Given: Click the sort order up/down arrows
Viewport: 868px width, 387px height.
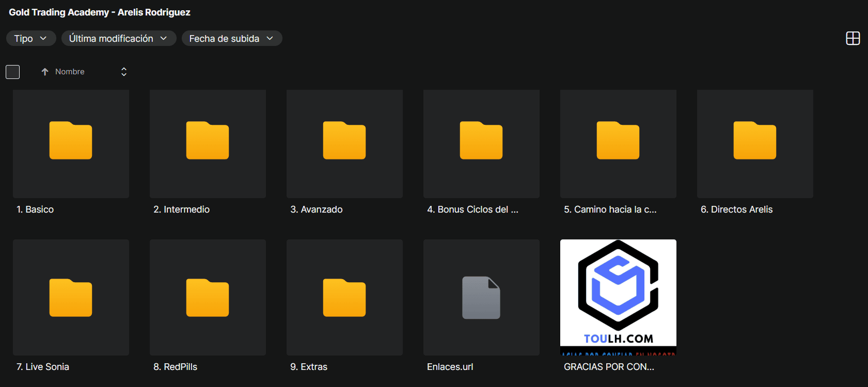Looking at the screenshot, I should pyautogui.click(x=124, y=72).
